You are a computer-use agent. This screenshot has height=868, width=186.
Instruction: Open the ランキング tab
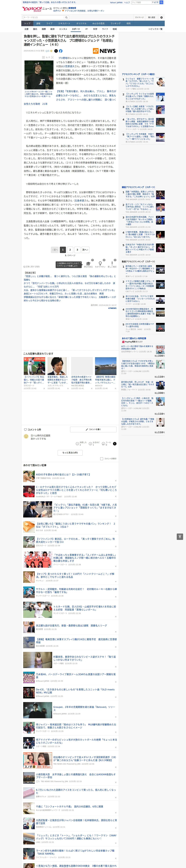(115, 24)
